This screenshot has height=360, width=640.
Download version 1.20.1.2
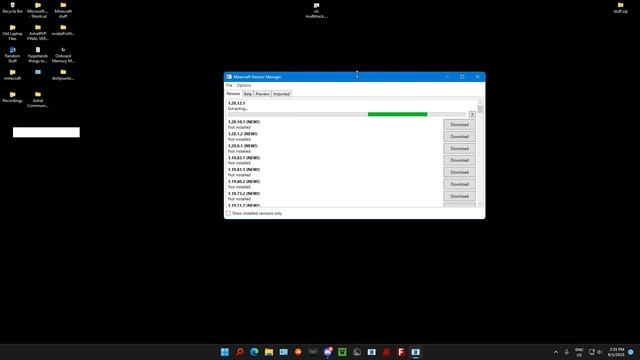459,136
